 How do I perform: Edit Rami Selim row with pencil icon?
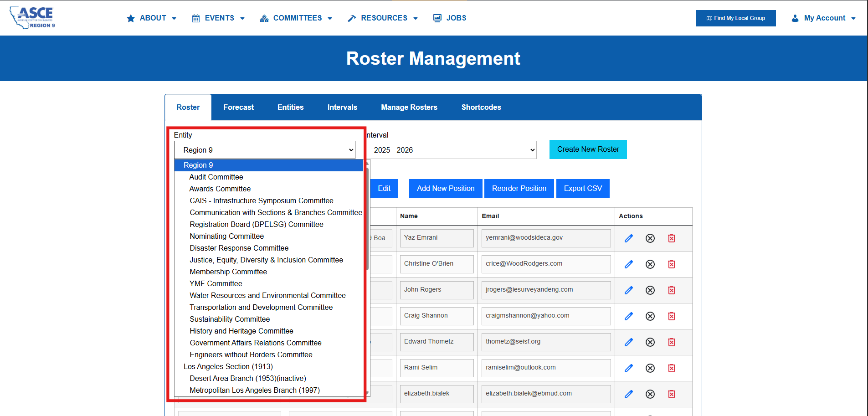[629, 368]
